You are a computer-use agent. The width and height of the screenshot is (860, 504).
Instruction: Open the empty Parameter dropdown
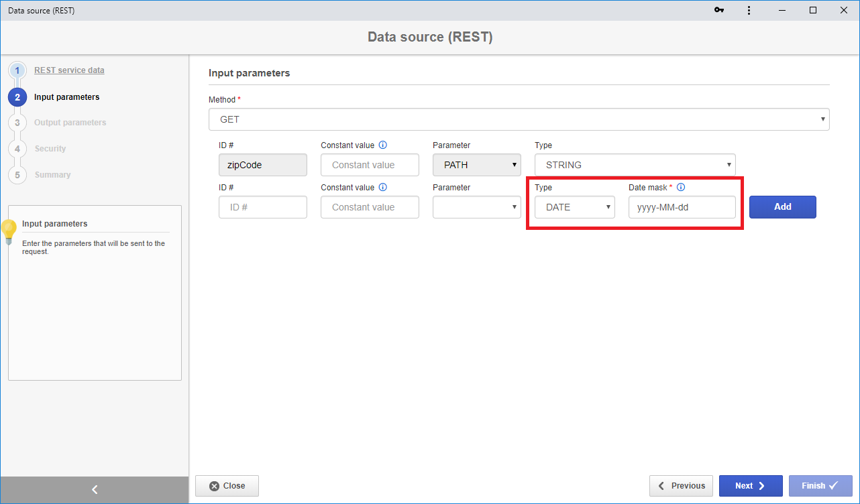(x=477, y=207)
